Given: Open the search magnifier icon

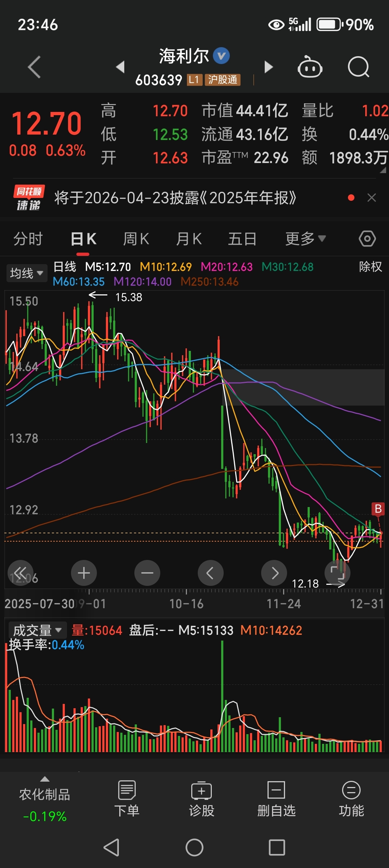Looking at the screenshot, I should [x=358, y=67].
